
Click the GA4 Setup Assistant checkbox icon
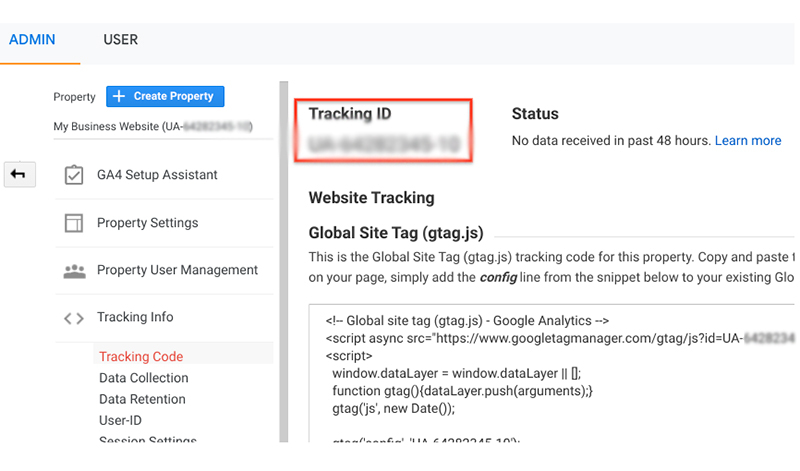(74, 175)
